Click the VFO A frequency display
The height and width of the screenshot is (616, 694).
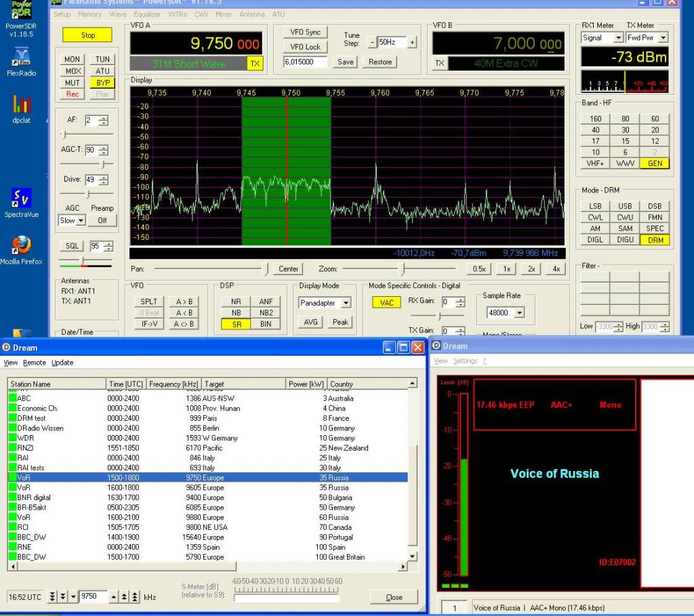pyautogui.click(x=196, y=43)
